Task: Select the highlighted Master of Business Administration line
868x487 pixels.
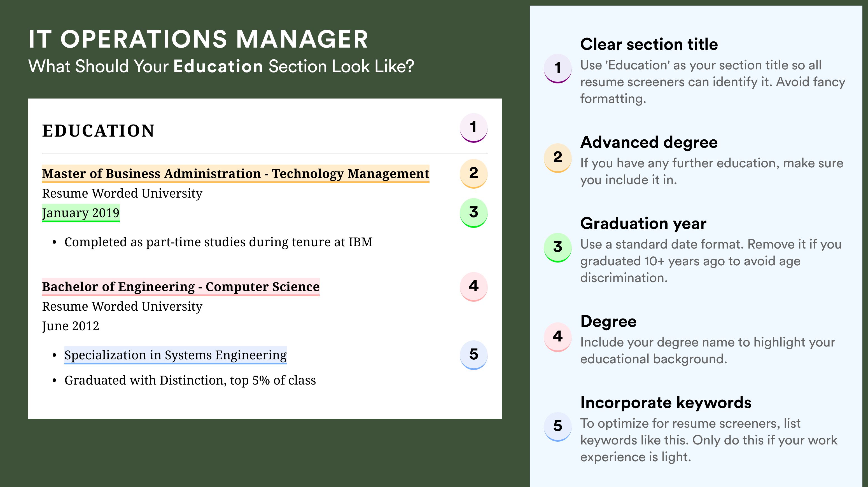Action: 235,174
